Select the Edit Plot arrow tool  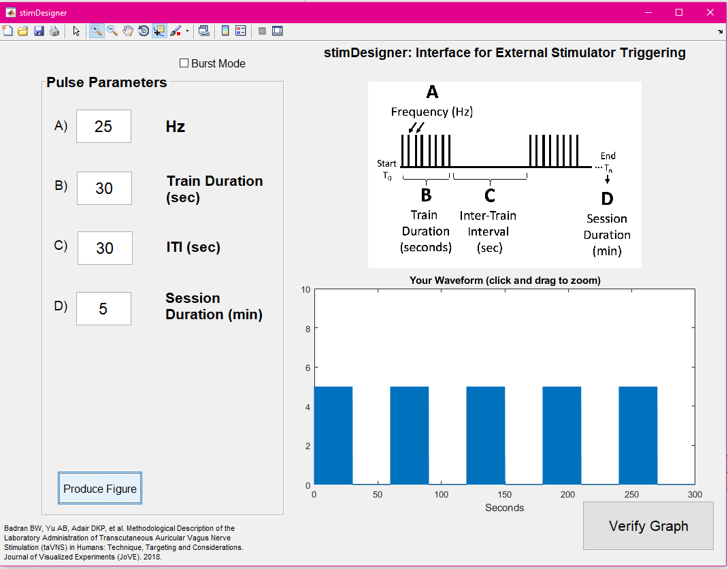tap(76, 31)
